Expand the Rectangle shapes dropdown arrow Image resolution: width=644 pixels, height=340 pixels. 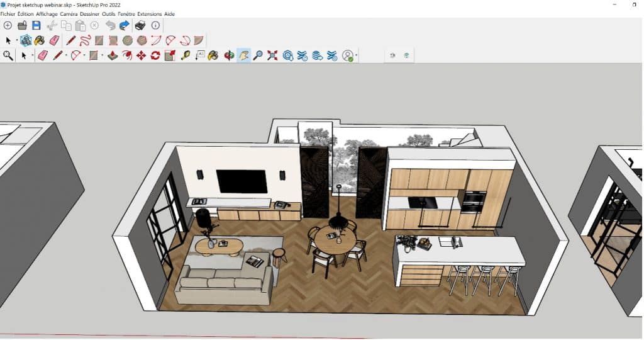tap(103, 55)
